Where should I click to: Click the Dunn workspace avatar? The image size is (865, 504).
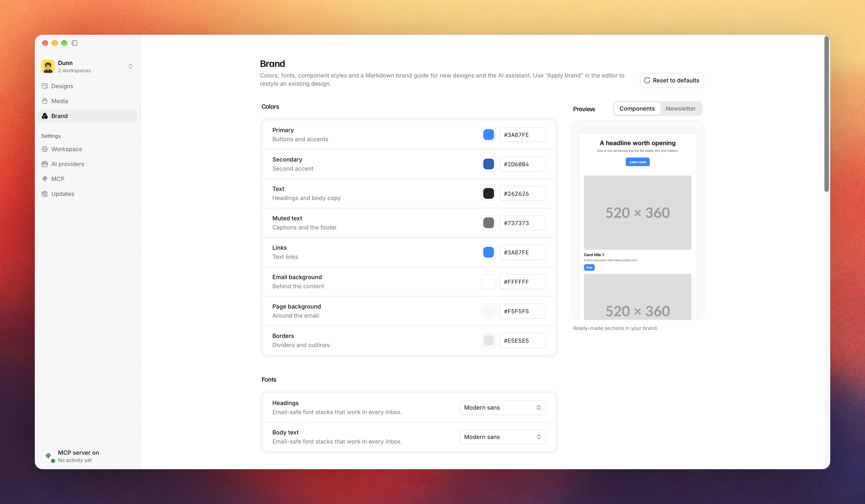(48, 66)
